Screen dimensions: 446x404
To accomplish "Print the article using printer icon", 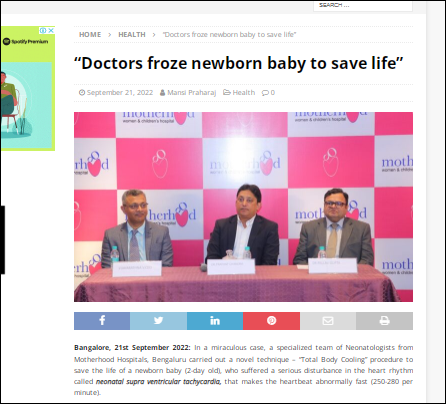I will coord(384,321).
